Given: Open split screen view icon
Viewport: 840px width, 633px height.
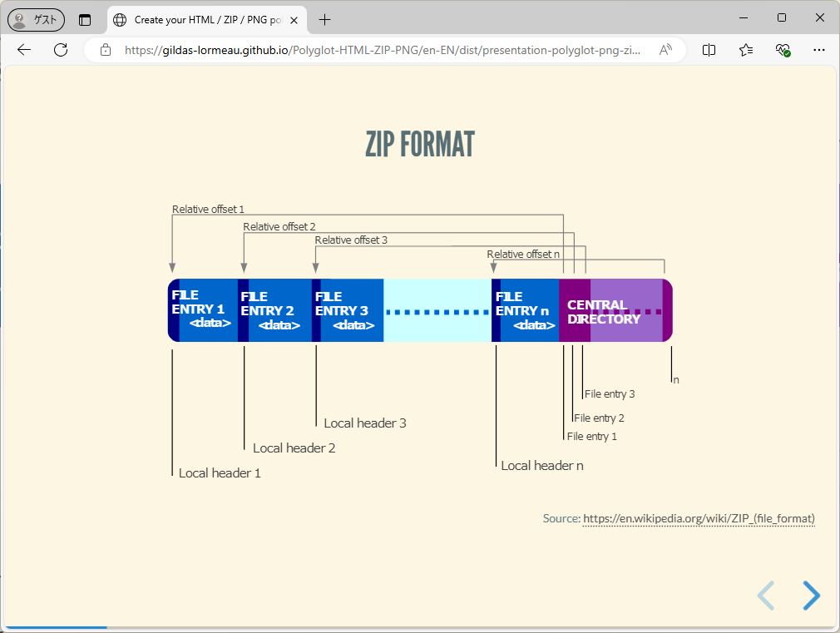Looking at the screenshot, I should 709,49.
